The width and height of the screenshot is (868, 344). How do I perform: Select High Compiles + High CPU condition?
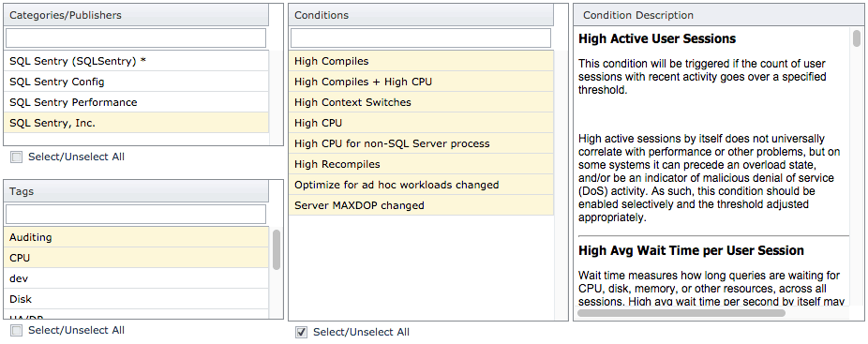[x=421, y=82]
